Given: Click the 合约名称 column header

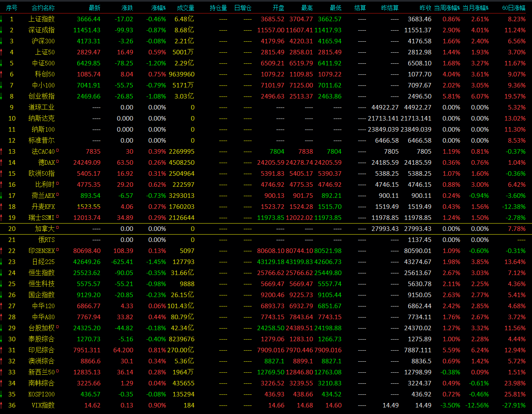Looking at the screenshot, I should tap(43, 8).
